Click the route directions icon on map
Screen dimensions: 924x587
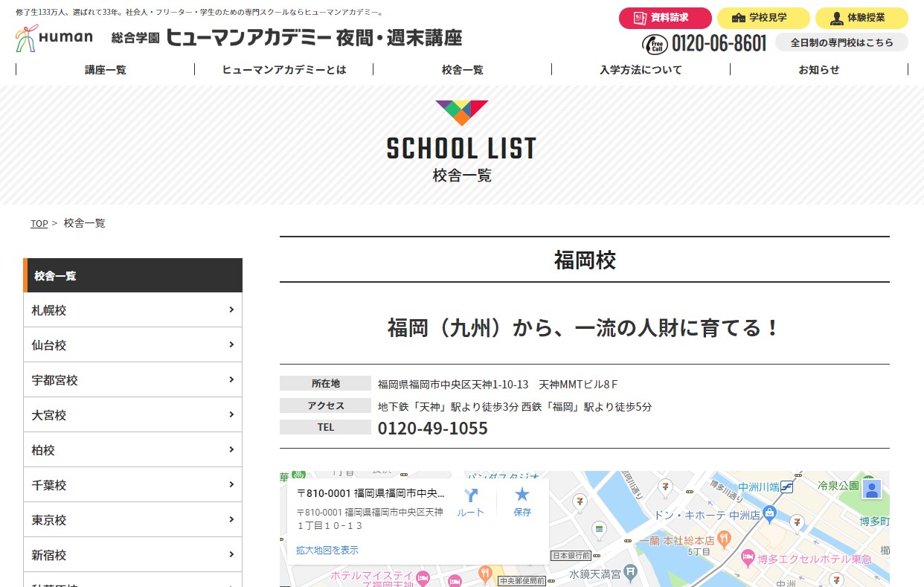(470, 496)
